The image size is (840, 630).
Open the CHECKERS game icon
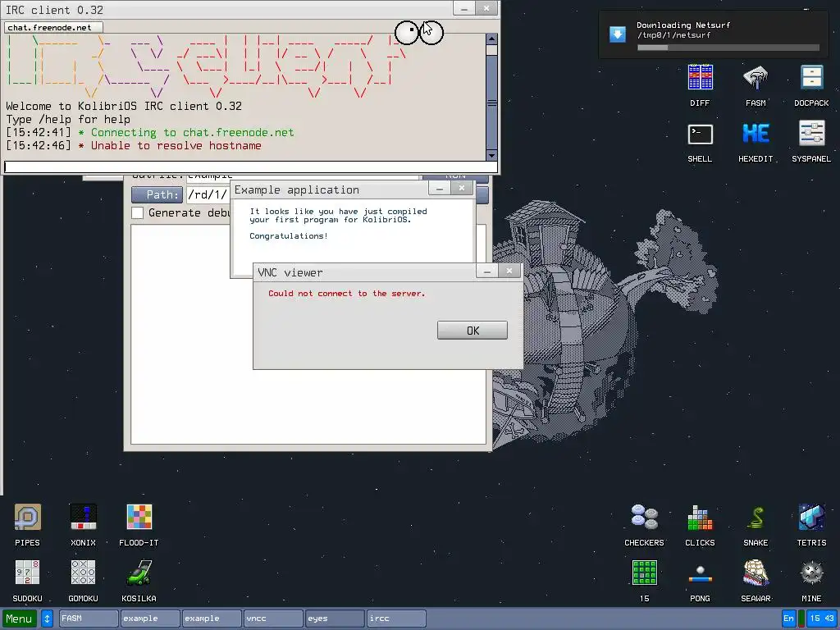[644, 517]
